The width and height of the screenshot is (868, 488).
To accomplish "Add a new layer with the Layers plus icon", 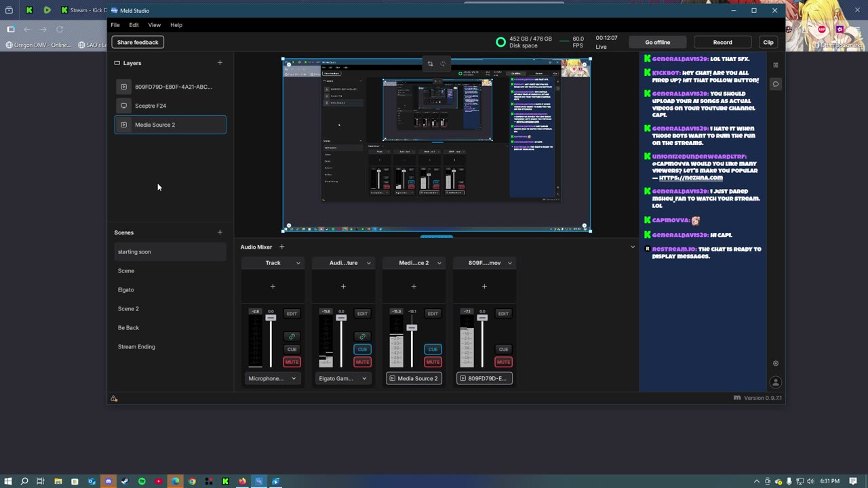I will point(220,63).
